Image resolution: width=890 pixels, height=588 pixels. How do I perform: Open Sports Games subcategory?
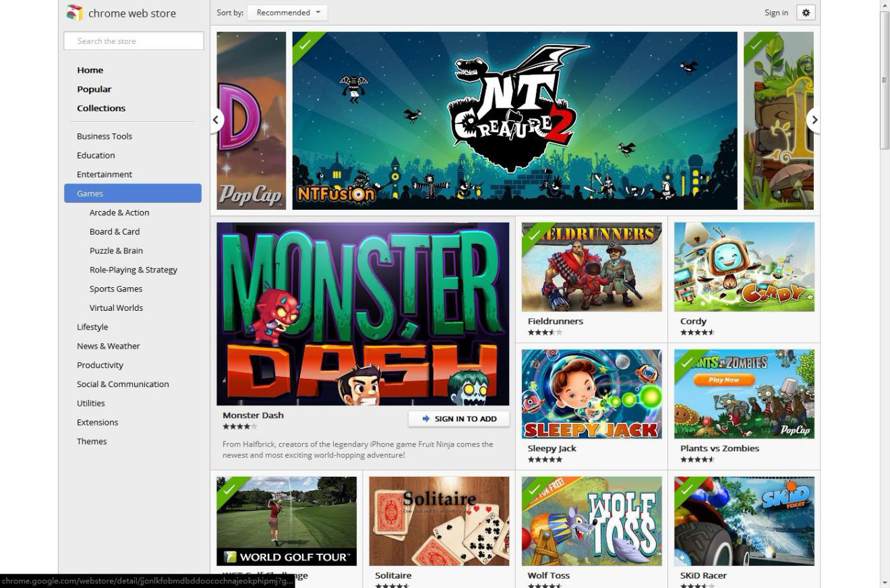116,289
